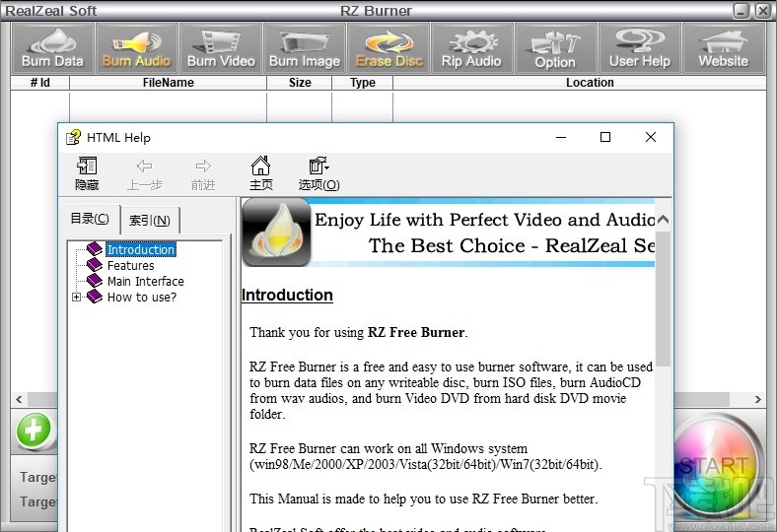Click the help content vertical scrollbar thumb
Screen dimensions: 777x532
click(663, 299)
